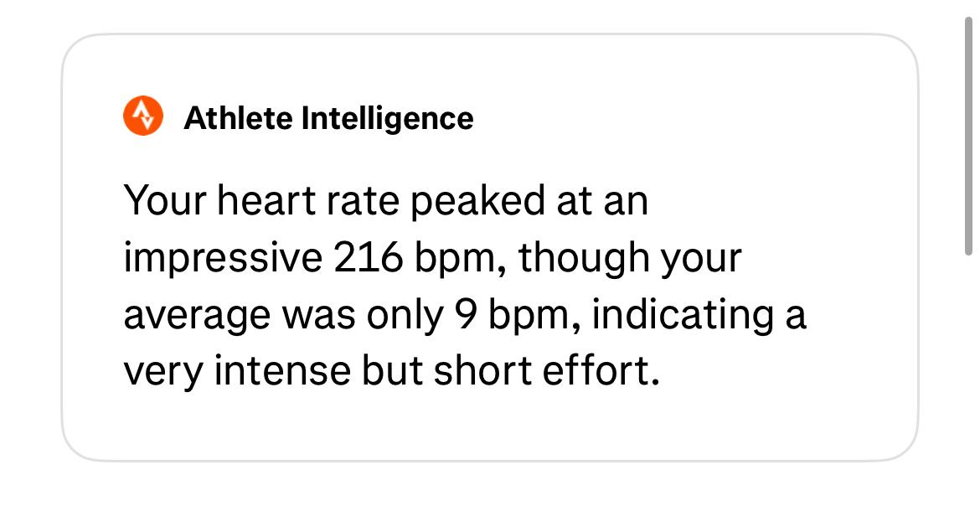Click empty card space right of heading
The height and width of the screenshot is (506, 980).
click(688, 117)
